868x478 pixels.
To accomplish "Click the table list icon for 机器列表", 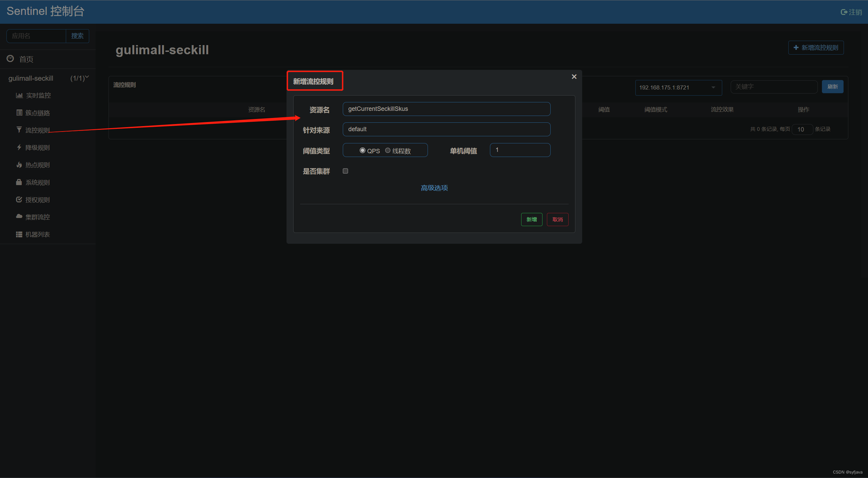I will pyautogui.click(x=19, y=234).
